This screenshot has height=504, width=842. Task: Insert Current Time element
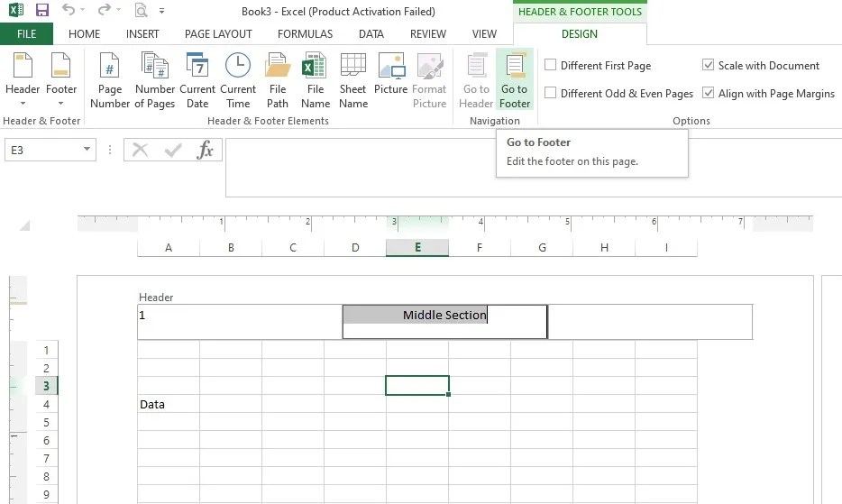tap(237, 80)
